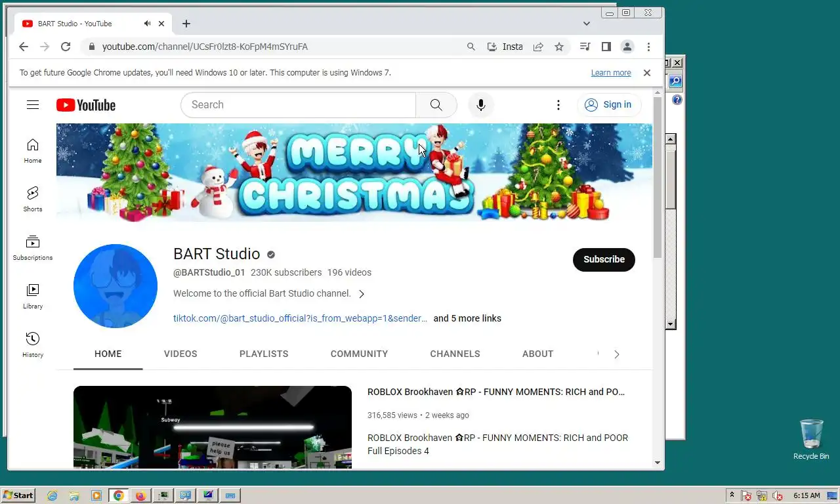This screenshot has height=504, width=840.
Task: Open Chrome's media control icon
Action: [x=585, y=47]
